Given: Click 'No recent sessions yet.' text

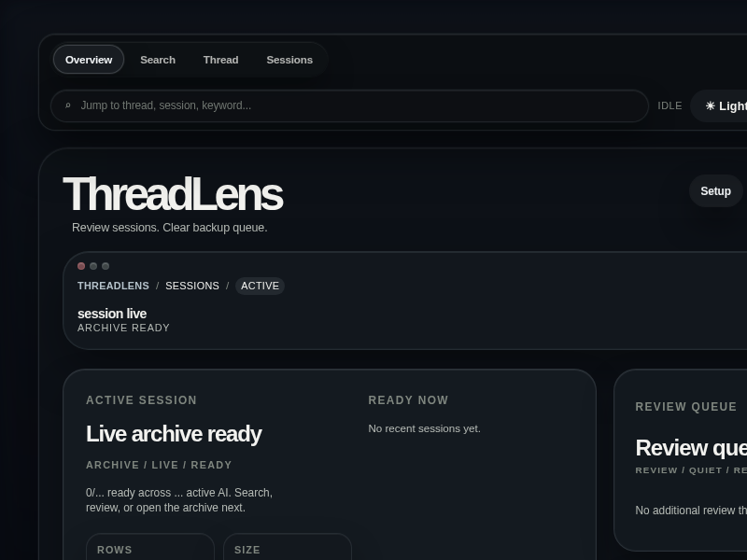Looking at the screenshot, I should (425, 428).
